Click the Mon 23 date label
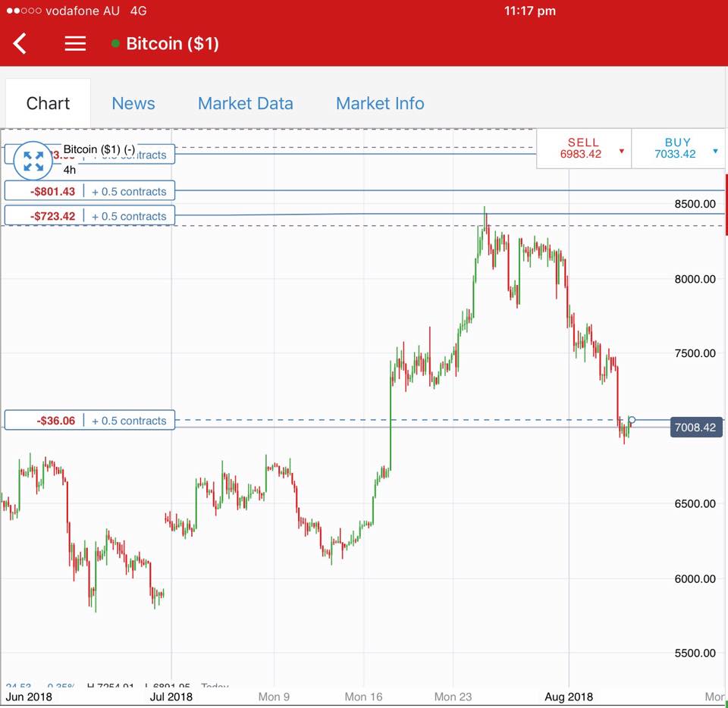This screenshot has height=708, width=728. (x=453, y=697)
